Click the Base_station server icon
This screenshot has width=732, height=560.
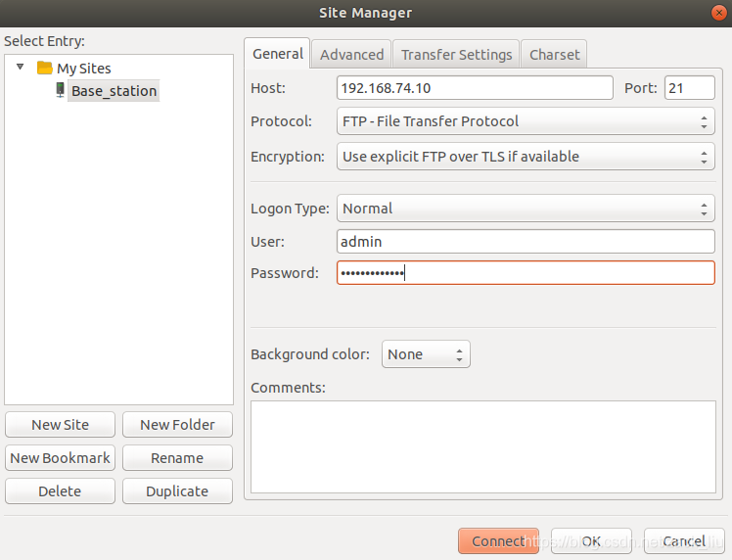(61, 90)
